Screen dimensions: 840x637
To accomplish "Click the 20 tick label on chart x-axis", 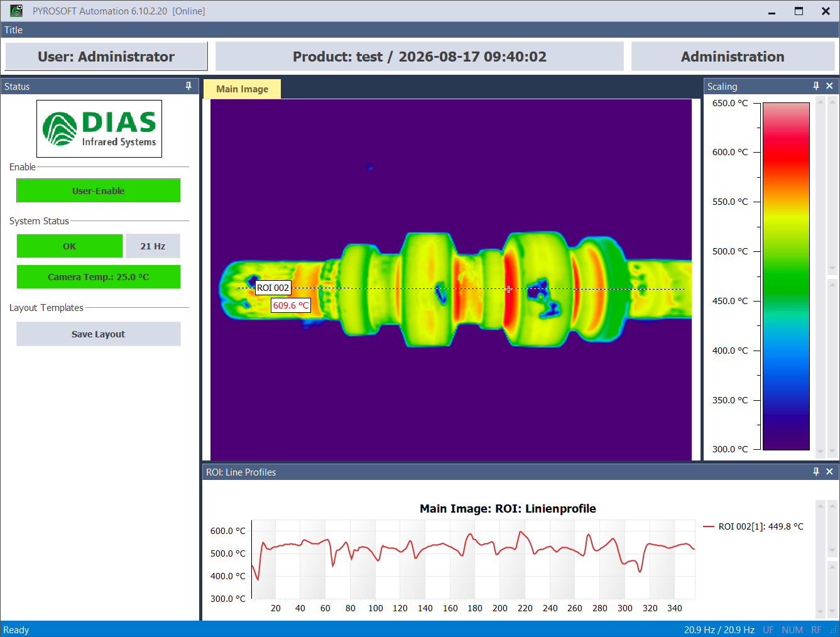I will [276, 608].
